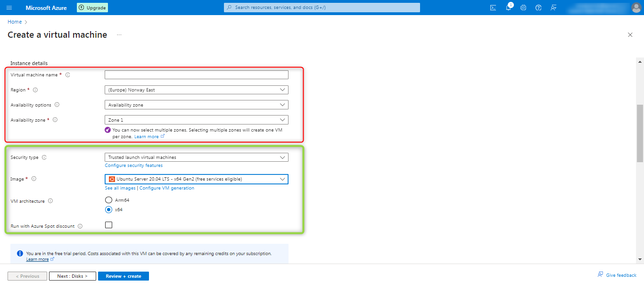
Task: Open the Availability options dropdown
Action: click(196, 105)
